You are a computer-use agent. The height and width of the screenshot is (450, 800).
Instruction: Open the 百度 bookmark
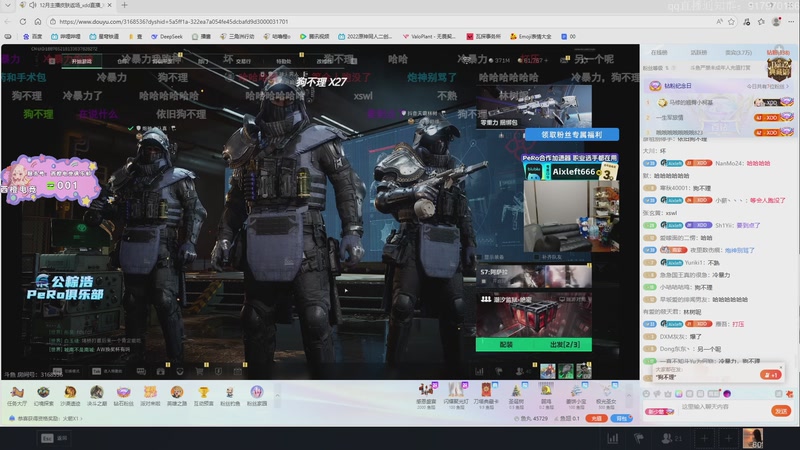coord(33,36)
